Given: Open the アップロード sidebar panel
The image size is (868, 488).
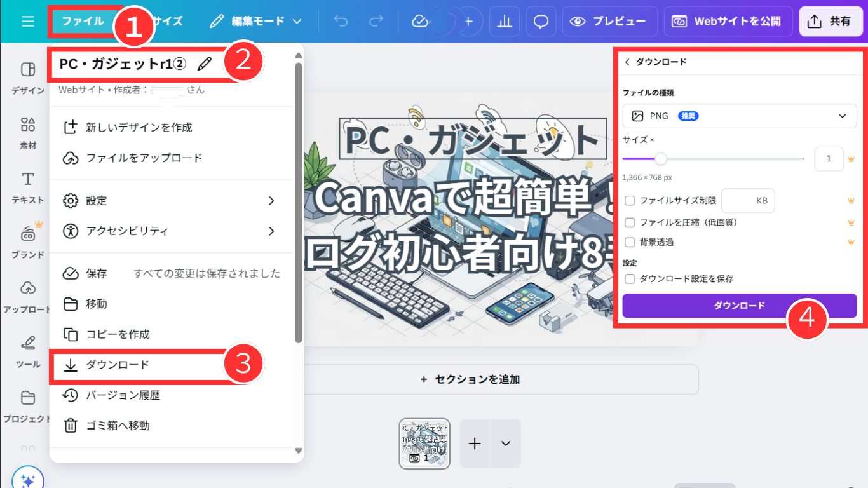Looking at the screenshot, I should click(27, 297).
